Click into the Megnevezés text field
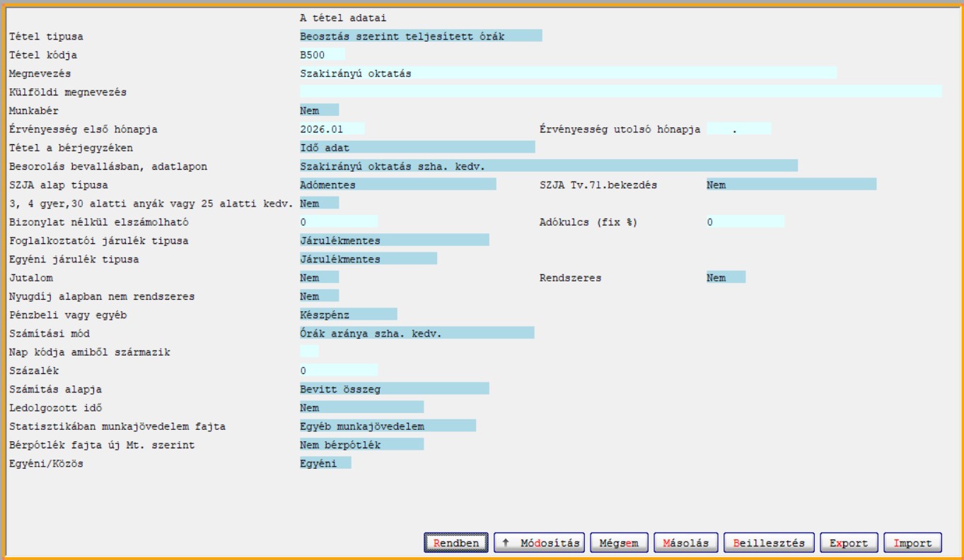Viewport: 964px width, 560px height. (x=567, y=74)
